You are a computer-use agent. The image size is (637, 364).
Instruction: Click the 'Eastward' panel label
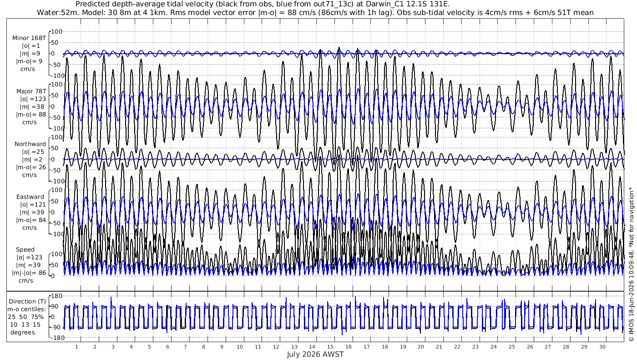30,197
